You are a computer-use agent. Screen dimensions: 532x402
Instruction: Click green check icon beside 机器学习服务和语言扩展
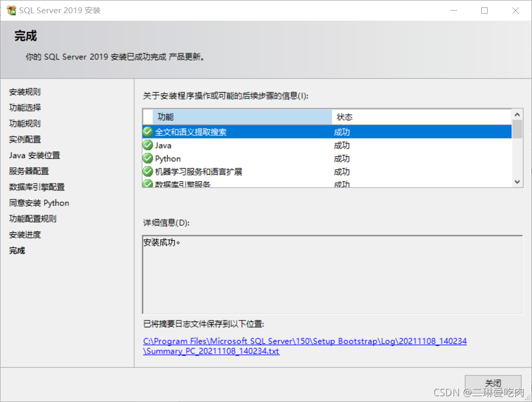click(147, 171)
